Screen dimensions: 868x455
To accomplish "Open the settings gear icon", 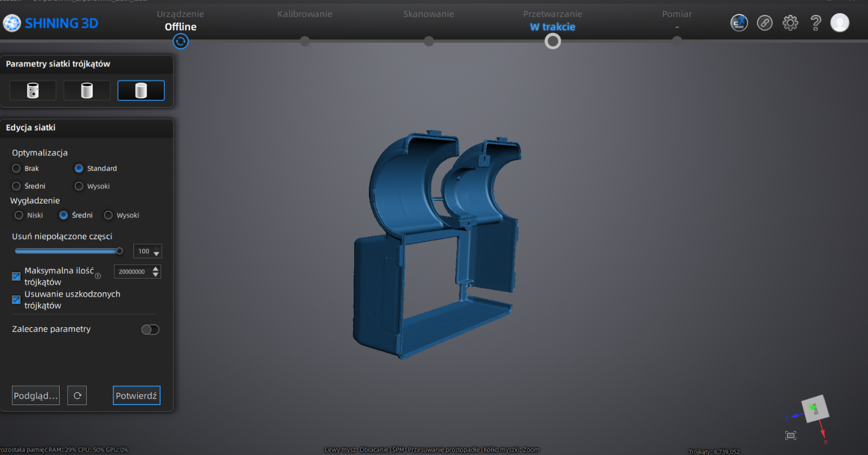I will (790, 23).
